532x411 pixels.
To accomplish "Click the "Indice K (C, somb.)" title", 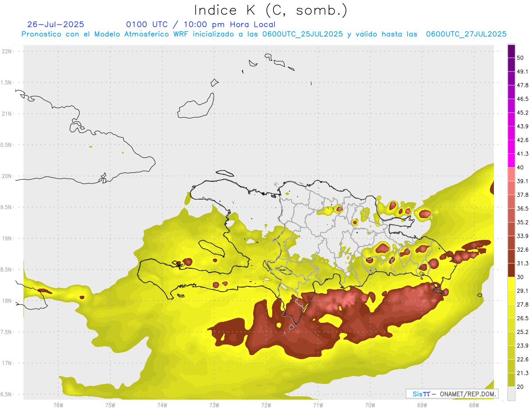I will pos(271,11).
